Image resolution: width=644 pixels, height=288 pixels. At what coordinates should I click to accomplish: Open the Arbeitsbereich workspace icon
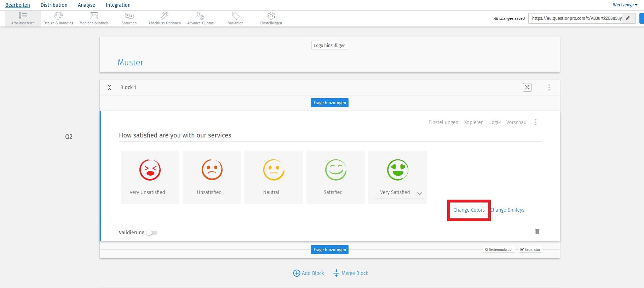pos(23,16)
